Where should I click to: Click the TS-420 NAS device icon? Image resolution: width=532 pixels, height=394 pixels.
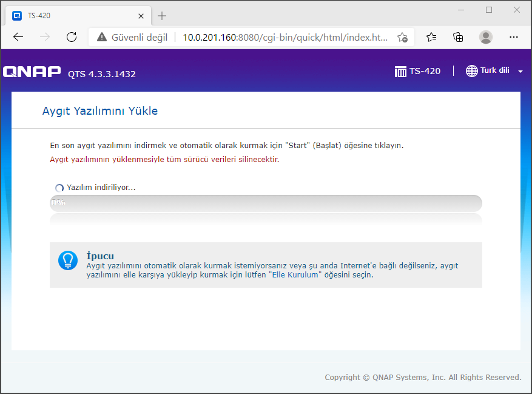point(400,71)
